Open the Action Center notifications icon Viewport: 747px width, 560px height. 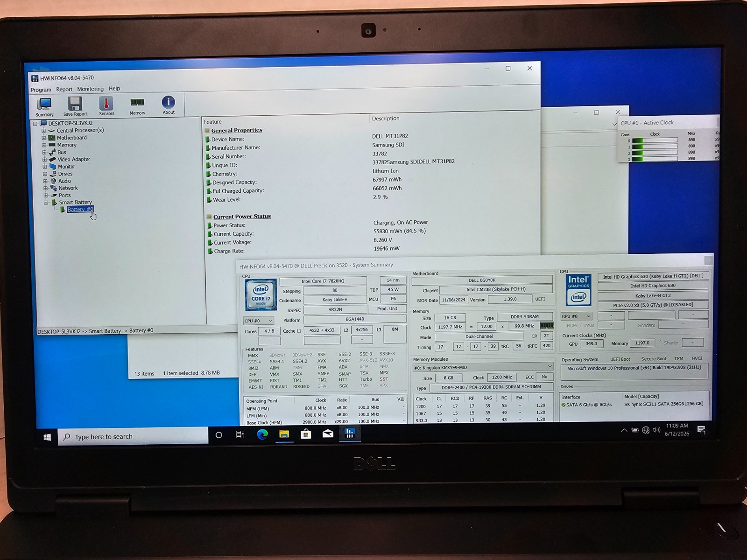coord(701,430)
